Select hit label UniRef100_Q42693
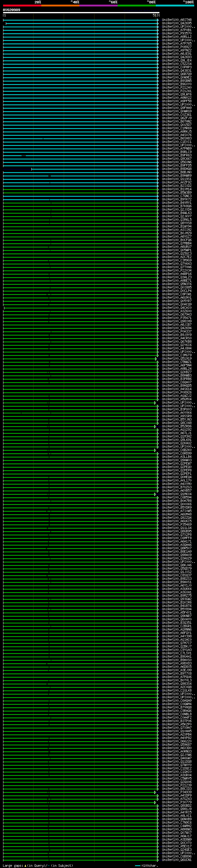The width and height of the screenshot is (197, 868). click(177, 57)
